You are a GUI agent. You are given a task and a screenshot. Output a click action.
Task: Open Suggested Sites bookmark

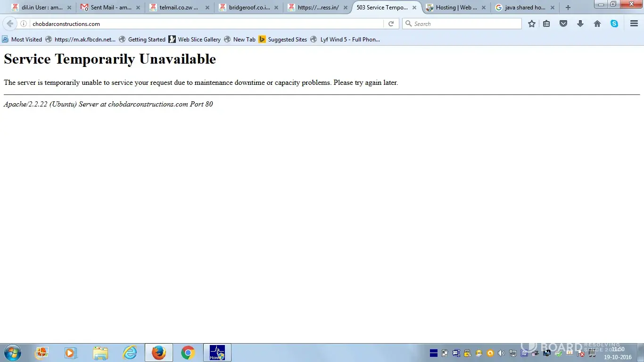(x=283, y=40)
